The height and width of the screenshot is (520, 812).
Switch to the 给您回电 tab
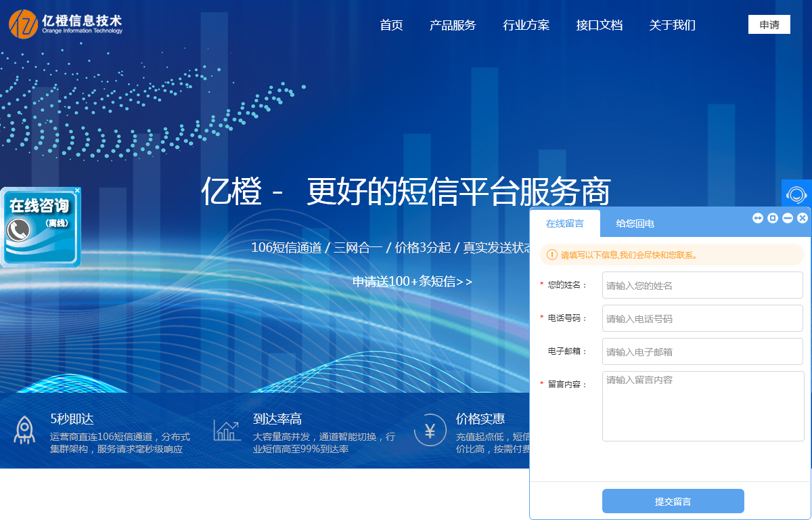coord(635,223)
